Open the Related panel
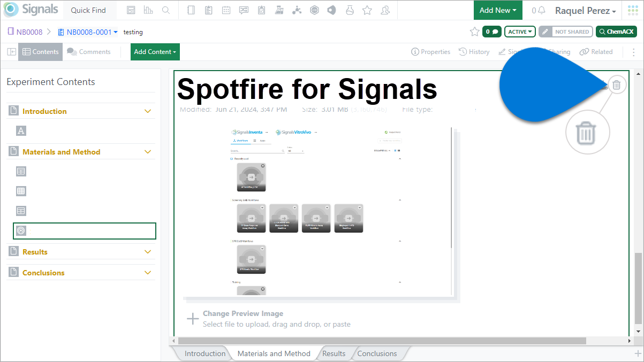Viewport: 644px width, 362px height. pos(596,52)
